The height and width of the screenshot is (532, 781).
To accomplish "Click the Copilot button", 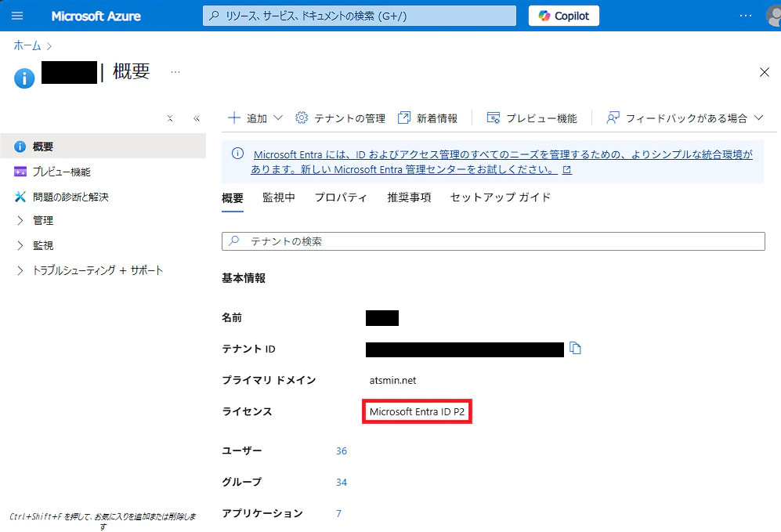I will (x=563, y=16).
